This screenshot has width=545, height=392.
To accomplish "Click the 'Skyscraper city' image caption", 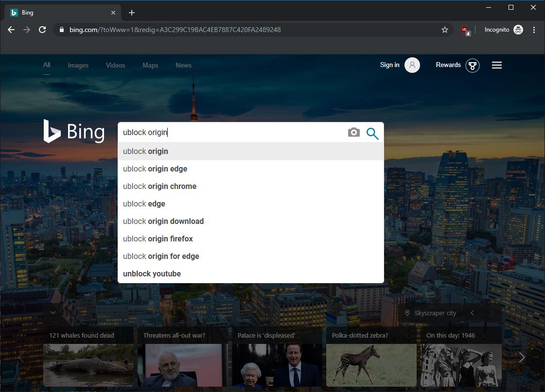I will click(x=435, y=313).
